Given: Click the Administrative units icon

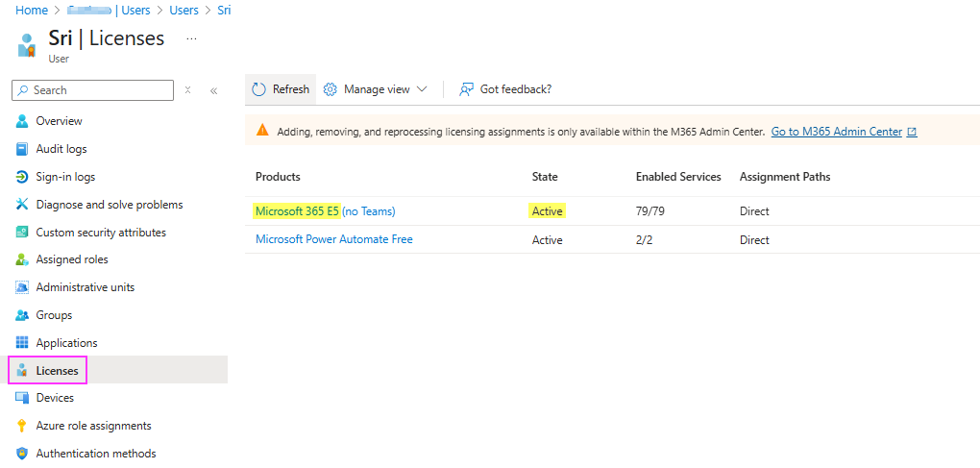Looking at the screenshot, I should coord(22,287).
